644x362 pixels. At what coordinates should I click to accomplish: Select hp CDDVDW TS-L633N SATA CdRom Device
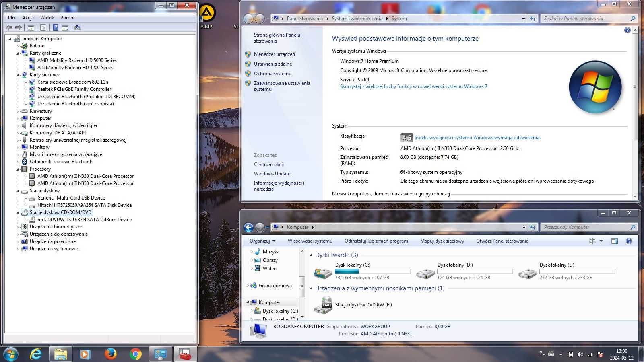pyautogui.click(x=85, y=220)
